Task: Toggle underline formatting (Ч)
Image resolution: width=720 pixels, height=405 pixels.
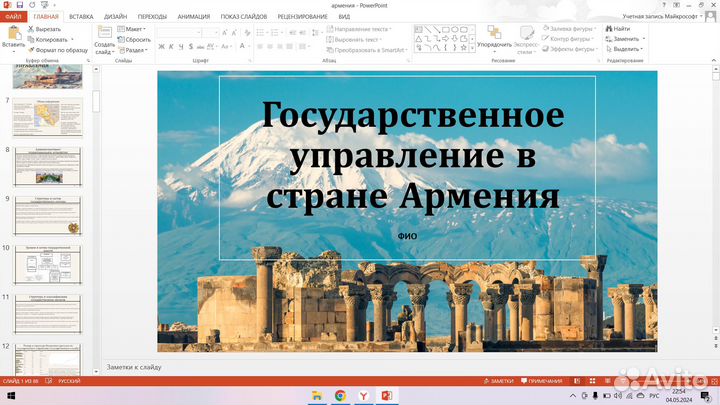Action: point(181,46)
